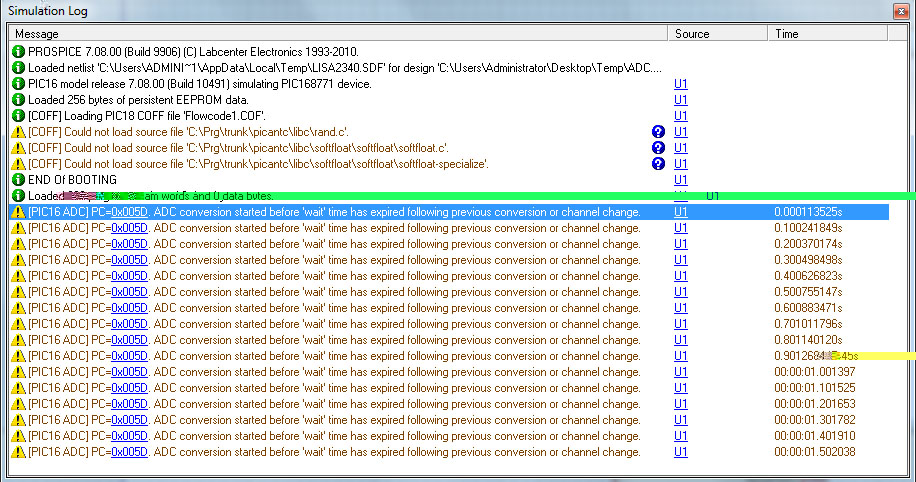Select the Loaded netlist LISA2340.SDF message text
This screenshot has width=916, height=482.
[x=345, y=68]
